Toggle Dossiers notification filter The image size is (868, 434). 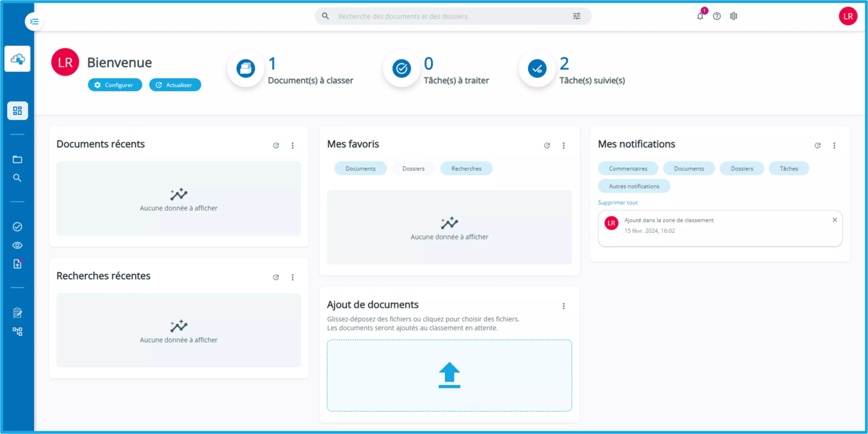point(742,168)
